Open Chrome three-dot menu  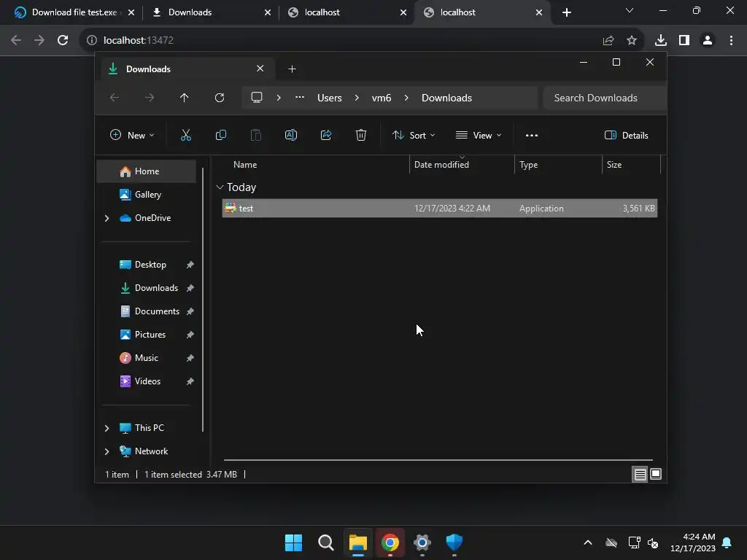click(x=731, y=41)
